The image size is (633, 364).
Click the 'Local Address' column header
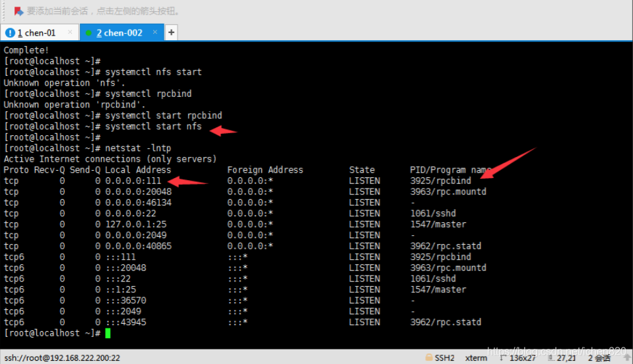(138, 170)
